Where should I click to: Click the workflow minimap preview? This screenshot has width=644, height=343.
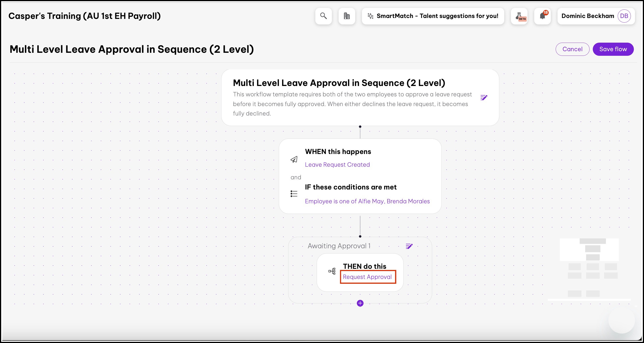click(593, 267)
